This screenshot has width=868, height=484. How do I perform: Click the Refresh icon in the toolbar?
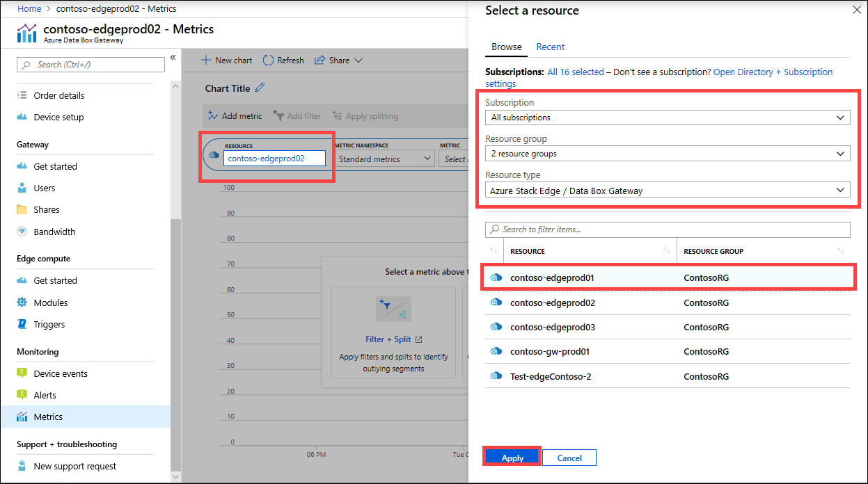coord(268,60)
